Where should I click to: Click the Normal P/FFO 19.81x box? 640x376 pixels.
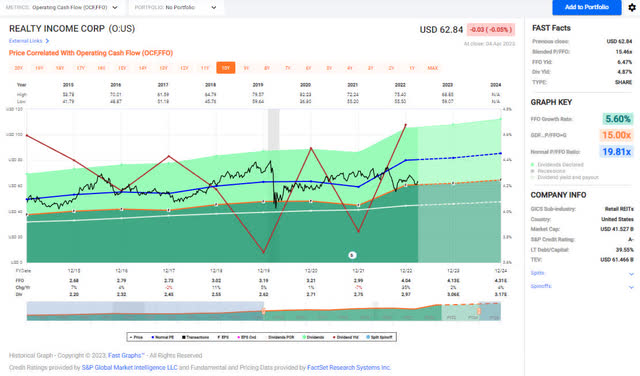616,152
